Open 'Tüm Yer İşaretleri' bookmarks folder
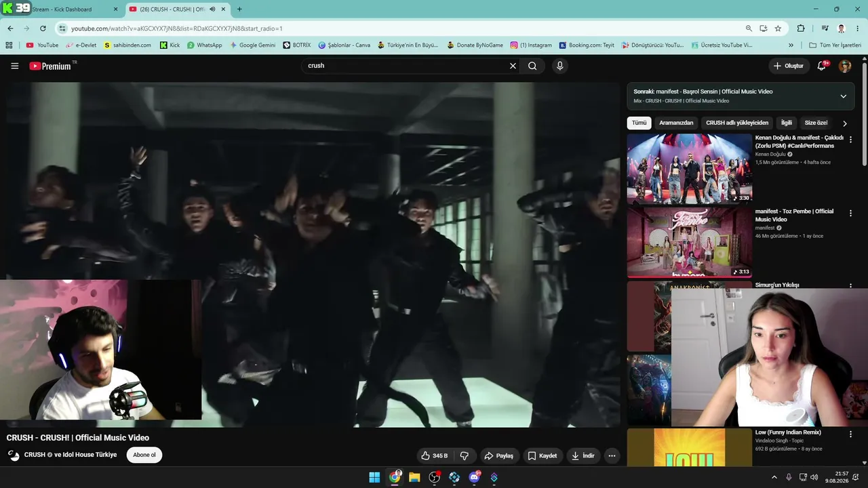The height and width of the screenshot is (488, 868). click(x=835, y=45)
